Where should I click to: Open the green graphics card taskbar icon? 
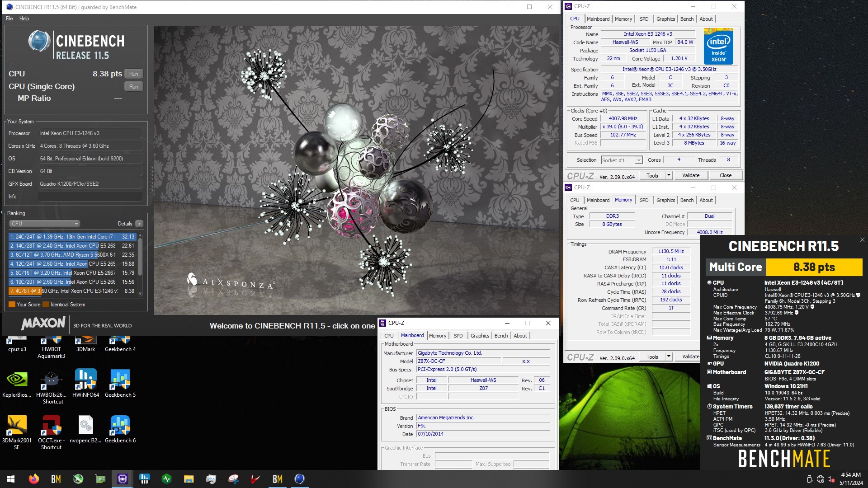pyautogui.click(x=100, y=479)
